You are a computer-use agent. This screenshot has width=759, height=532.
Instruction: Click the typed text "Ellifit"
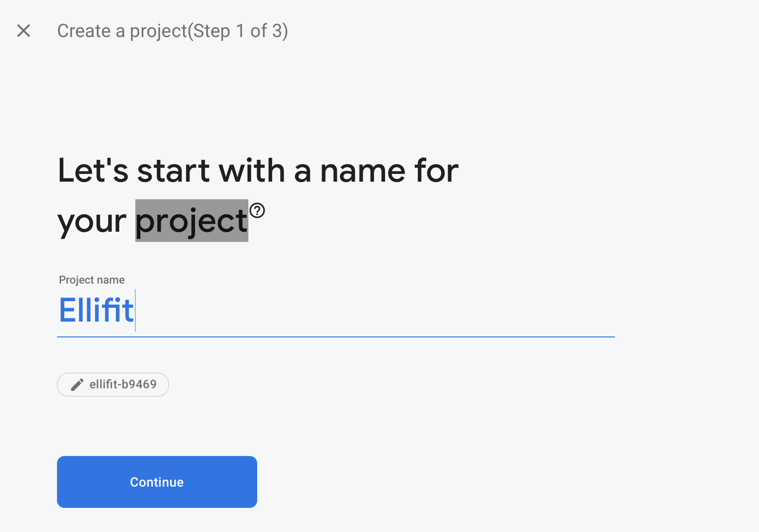point(96,310)
